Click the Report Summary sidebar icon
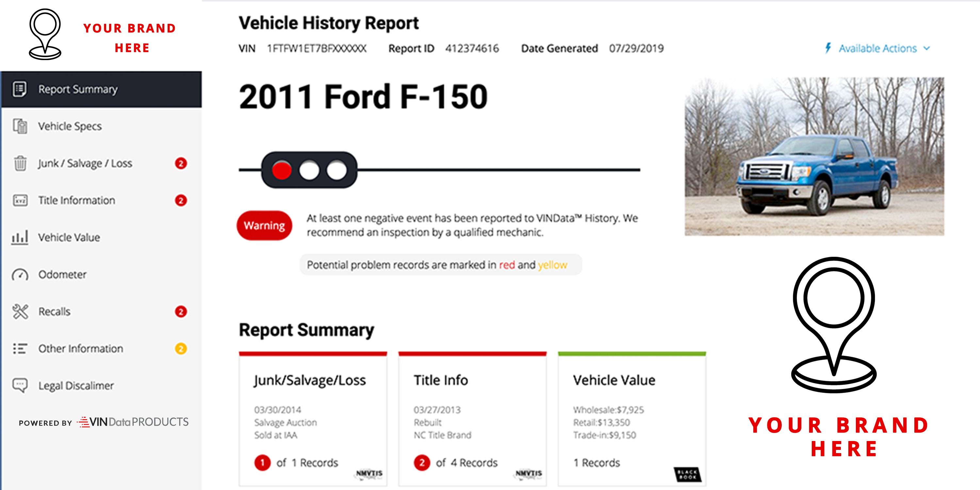This screenshot has width=980, height=490. tap(20, 89)
